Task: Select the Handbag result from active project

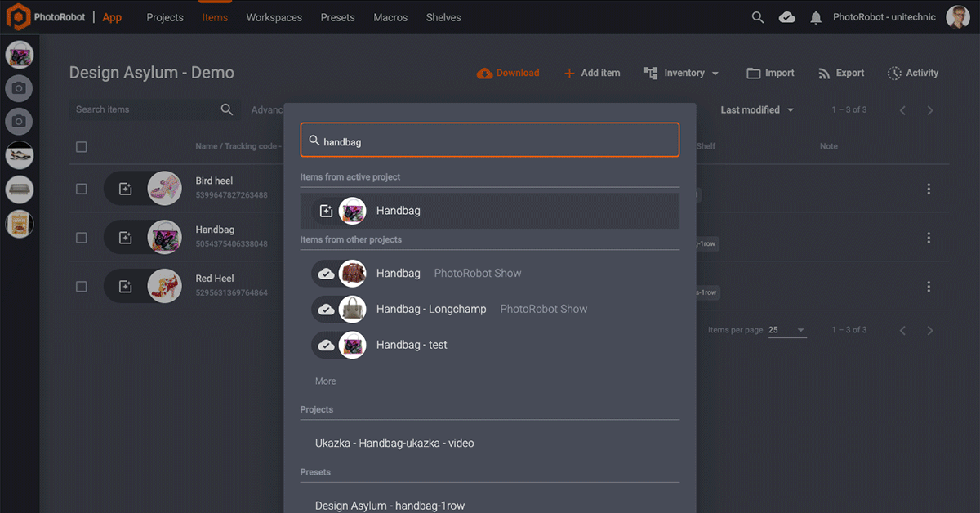Action: [398, 210]
